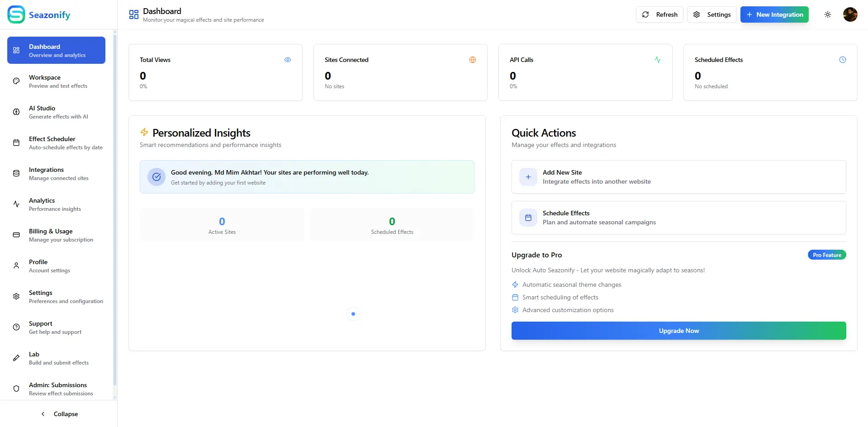Toggle light/dark theme with sun icon
The image size is (868, 427).
[x=828, y=14]
